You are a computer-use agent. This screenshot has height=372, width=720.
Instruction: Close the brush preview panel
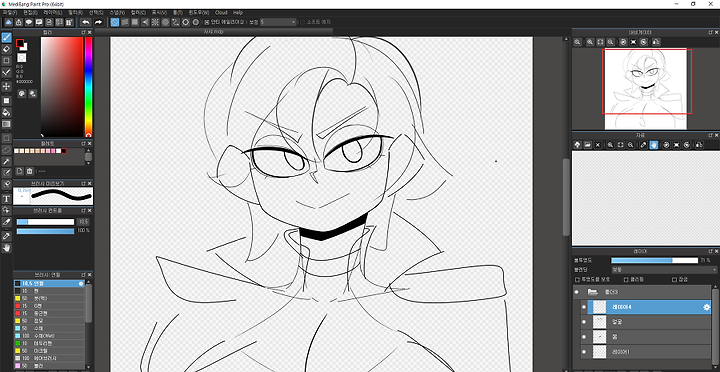click(x=90, y=183)
